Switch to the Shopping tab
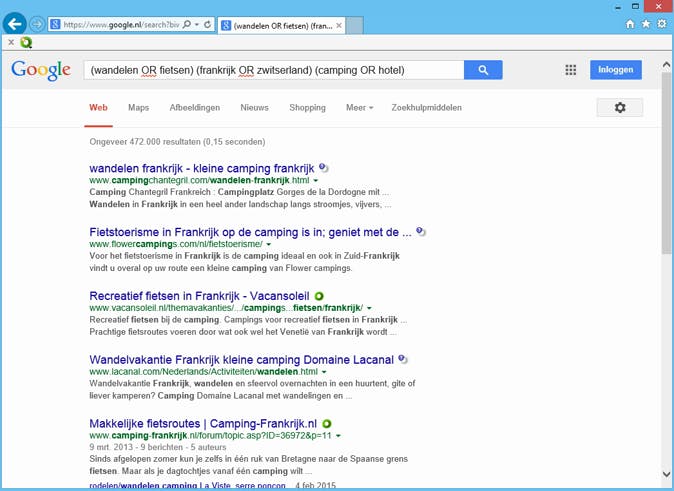This screenshot has height=491, width=674. [x=307, y=107]
